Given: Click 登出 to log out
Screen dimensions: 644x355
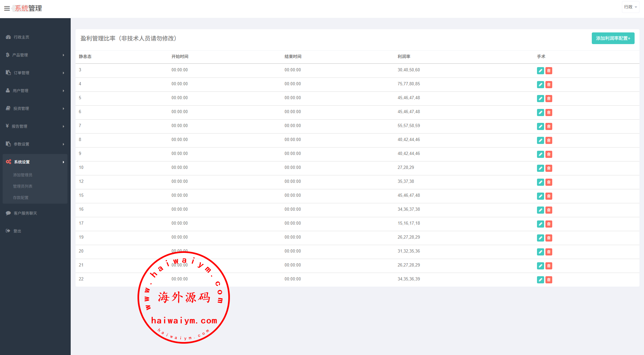Looking at the screenshot, I should [x=17, y=231].
